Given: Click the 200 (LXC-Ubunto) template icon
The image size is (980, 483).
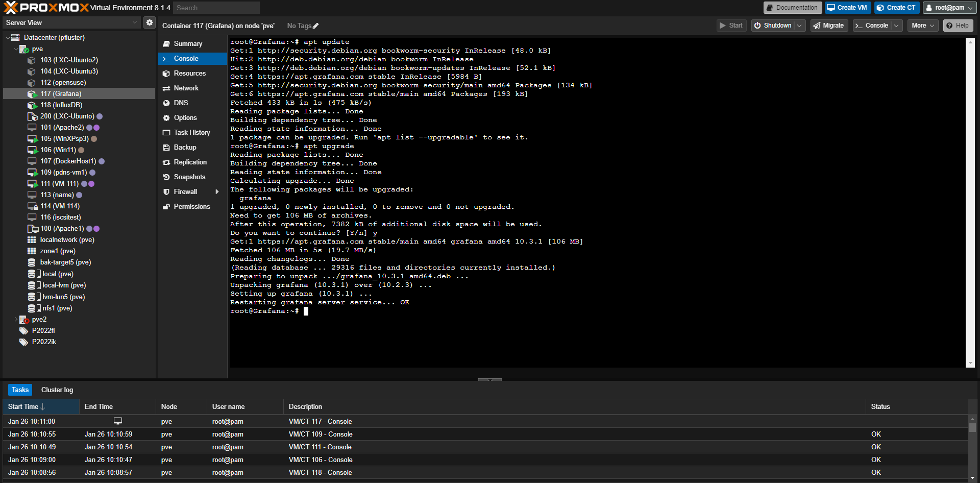Looking at the screenshot, I should pyautogui.click(x=32, y=116).
